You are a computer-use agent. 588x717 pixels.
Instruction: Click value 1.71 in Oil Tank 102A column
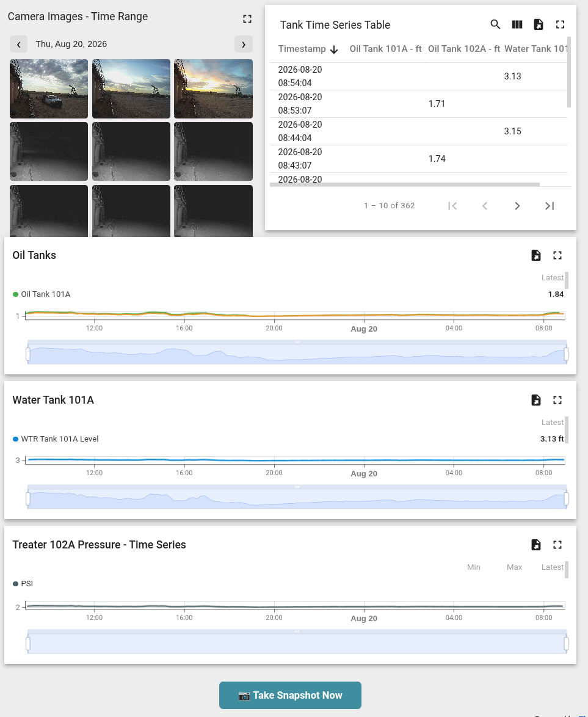pyautogui.click(x=437, y=104)
